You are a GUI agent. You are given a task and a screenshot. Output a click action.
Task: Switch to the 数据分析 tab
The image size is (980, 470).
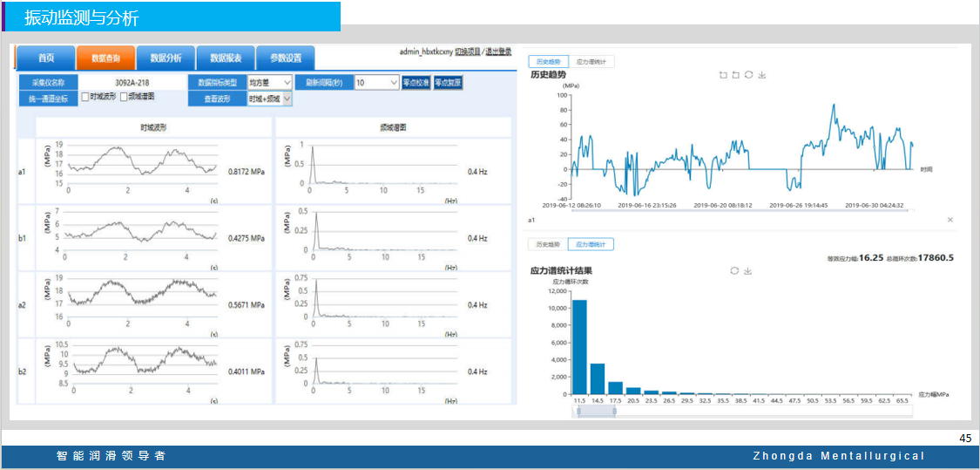(166, 58)
